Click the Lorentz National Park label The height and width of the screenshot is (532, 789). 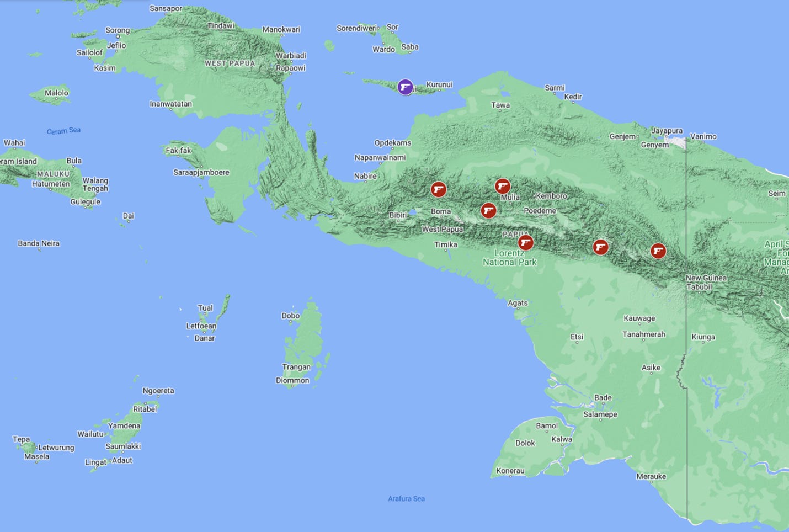pyautogui.click(x=510, y=258)
